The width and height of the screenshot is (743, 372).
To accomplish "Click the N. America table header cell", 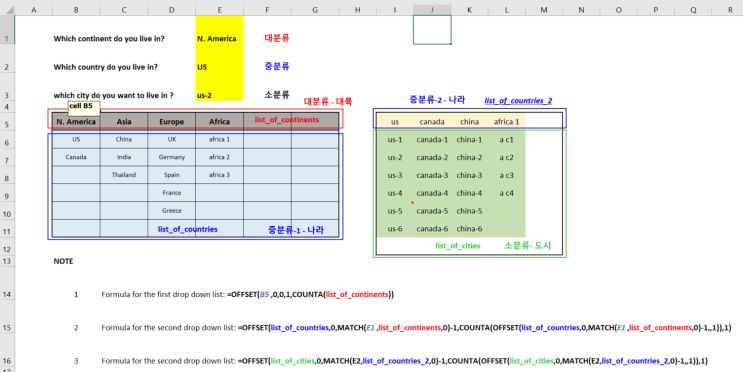I will [76, 121].
